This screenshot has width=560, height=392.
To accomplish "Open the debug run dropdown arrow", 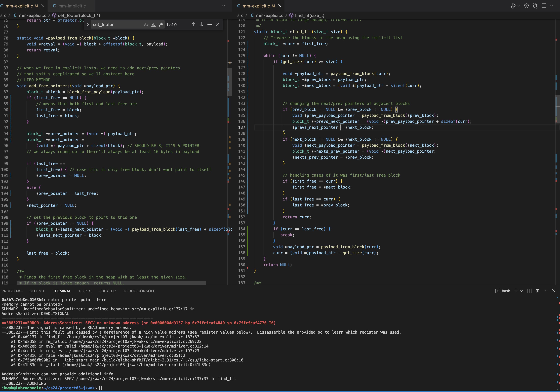I will pos(519,6).
